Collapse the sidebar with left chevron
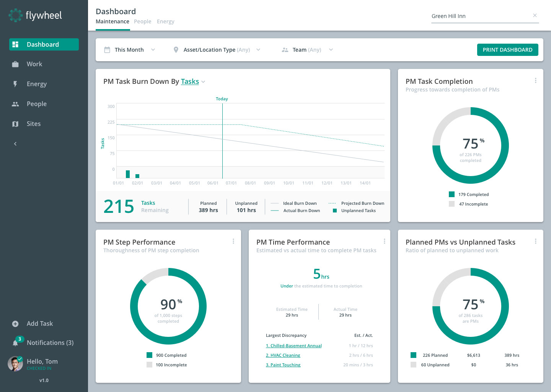The height and width of the screenshot is (392, 551). pos(15,144)
